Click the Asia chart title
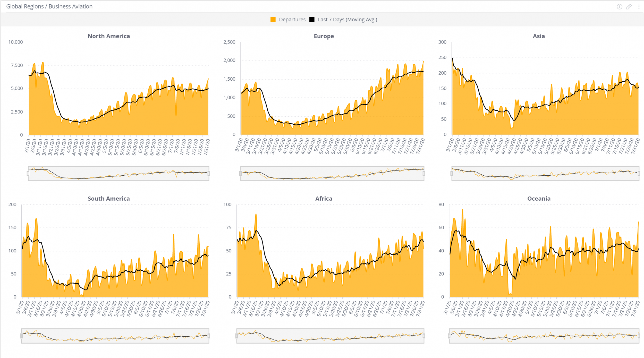The width and height of the screenshot is (644, 358). (x=539, y=36)
